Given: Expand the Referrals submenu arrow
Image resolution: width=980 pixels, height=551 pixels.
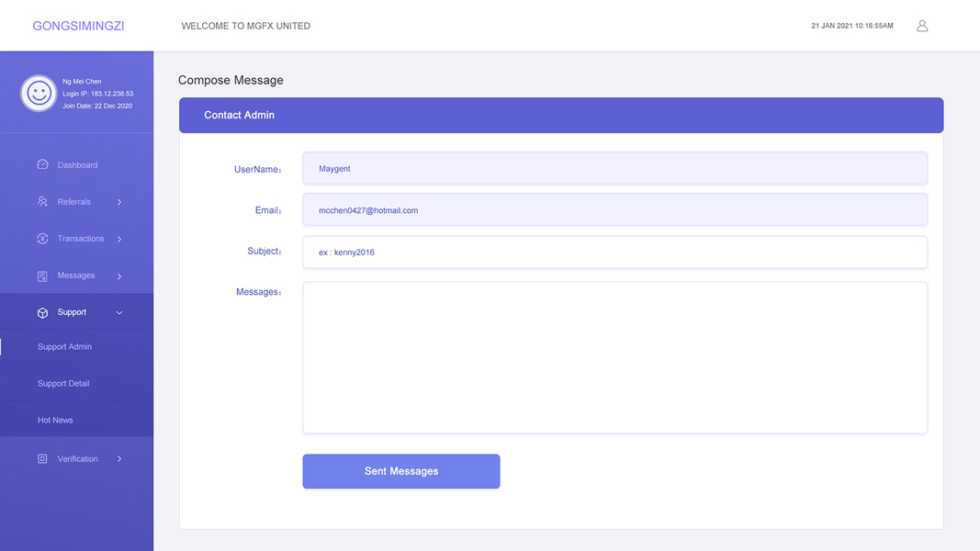Looking at the screenshot, I should [119, 202].
